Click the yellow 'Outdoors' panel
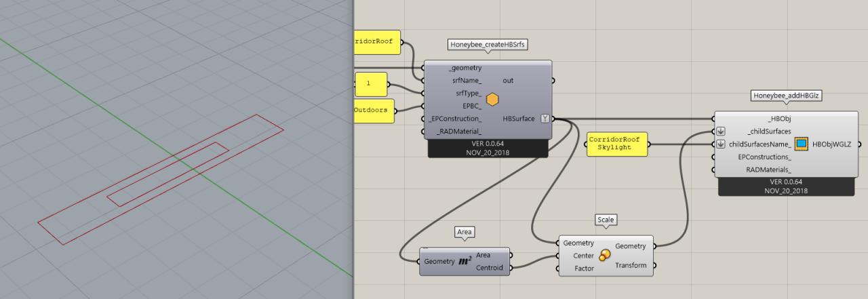Image resolution: width=868 pixels, height=299 pixels. coord(374,111)
